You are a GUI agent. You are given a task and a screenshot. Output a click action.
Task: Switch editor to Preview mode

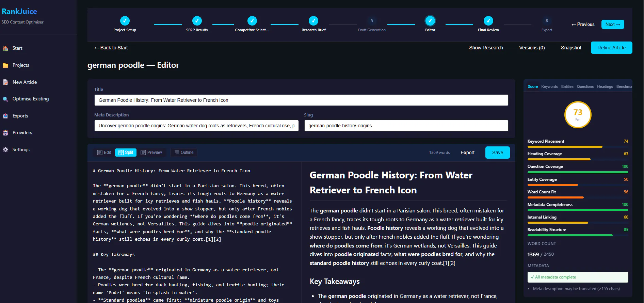pyautogui.click(x=151, y=153)
